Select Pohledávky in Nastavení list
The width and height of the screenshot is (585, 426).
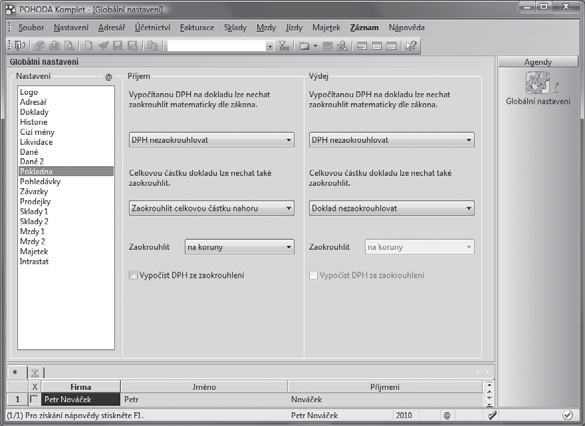point(40,181)
